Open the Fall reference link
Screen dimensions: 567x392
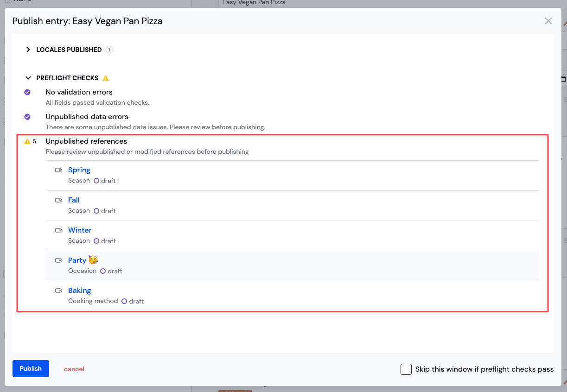(74, 200)
